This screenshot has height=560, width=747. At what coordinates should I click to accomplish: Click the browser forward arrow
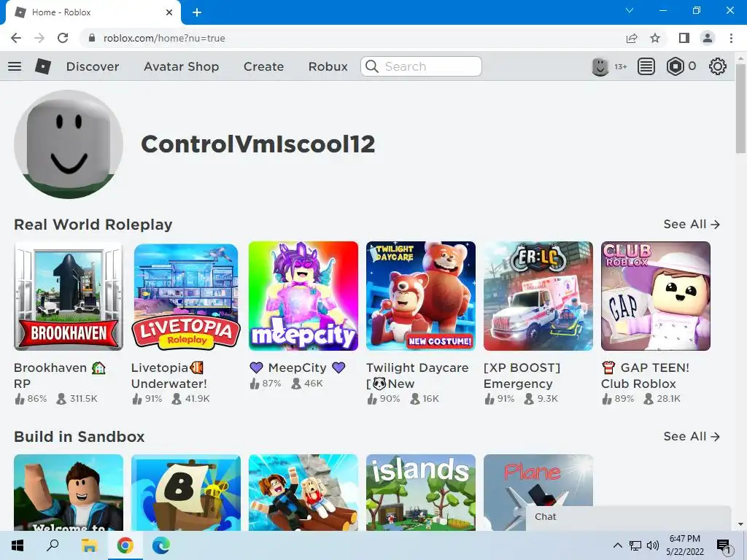click(x=39, y=38)
